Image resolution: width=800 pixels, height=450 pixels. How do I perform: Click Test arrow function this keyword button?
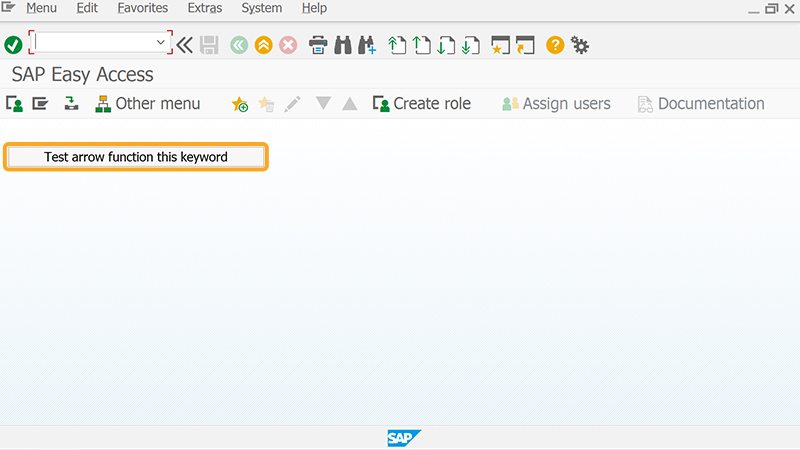coord(136,157)
